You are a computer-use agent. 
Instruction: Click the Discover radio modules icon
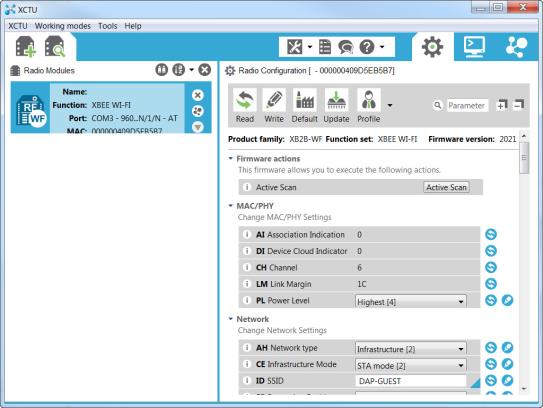pos(54,46)
